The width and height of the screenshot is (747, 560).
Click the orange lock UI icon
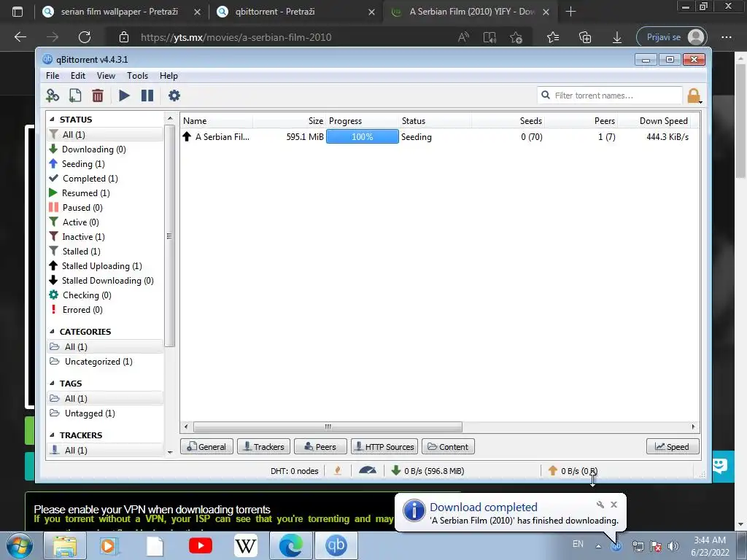coord(694,96)
